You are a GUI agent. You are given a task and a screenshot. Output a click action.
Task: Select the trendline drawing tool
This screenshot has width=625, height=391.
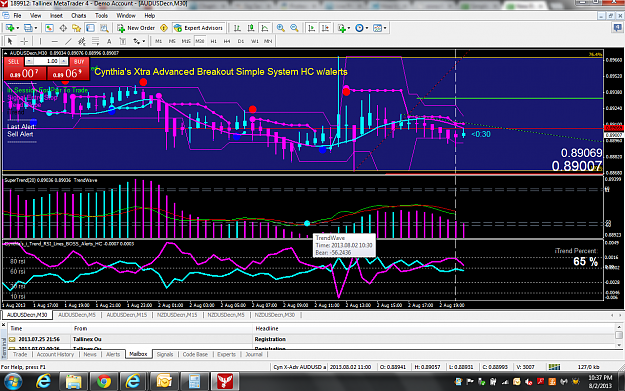click(x=68, y=41)
